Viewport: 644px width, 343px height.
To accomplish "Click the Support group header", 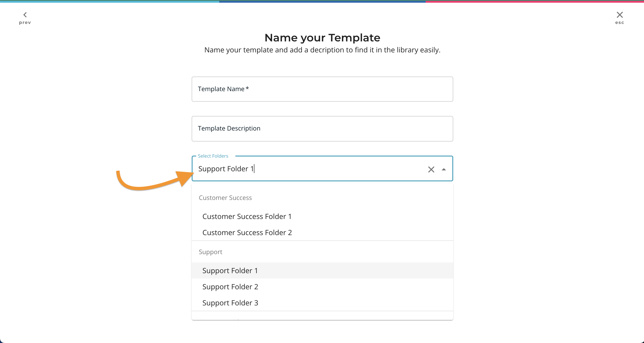I will (210, 252).
